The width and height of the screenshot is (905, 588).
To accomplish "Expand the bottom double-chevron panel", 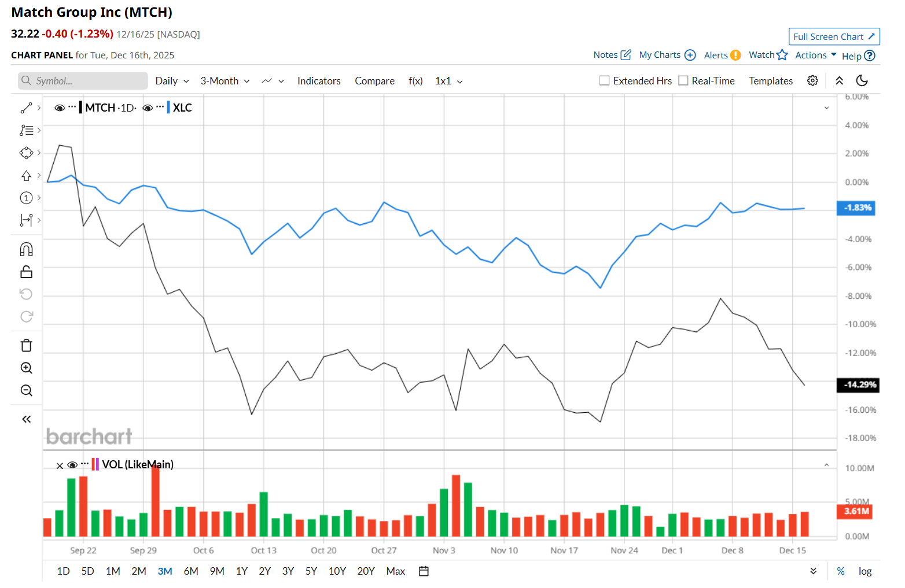I will pyautogui.click(x=814, y=571).
